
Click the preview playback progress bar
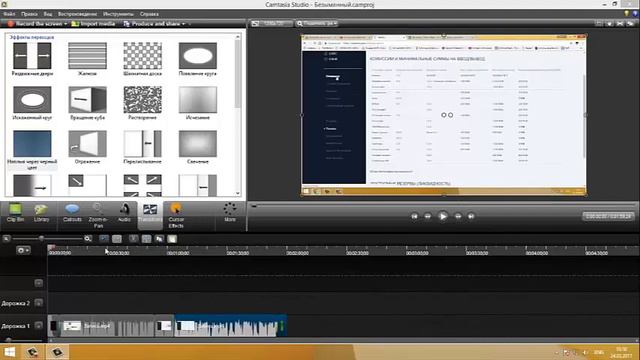(x=443, y=206)
